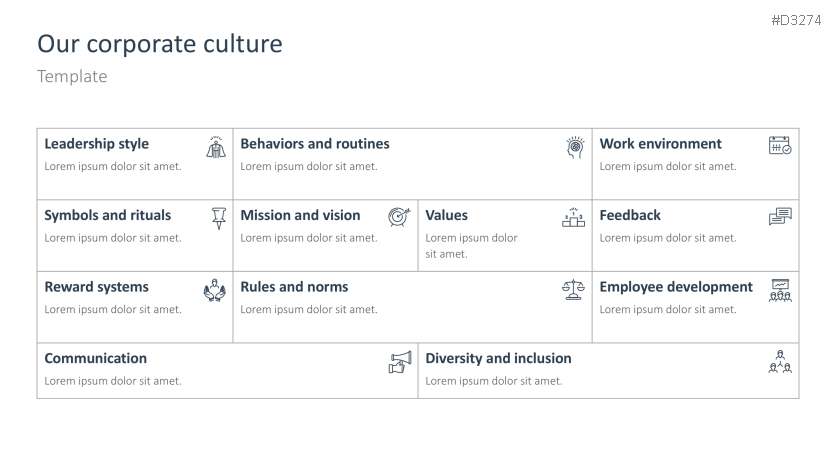The image size is (836, 470).
Task: Click the Values podium icon
Action: (573, 217)
